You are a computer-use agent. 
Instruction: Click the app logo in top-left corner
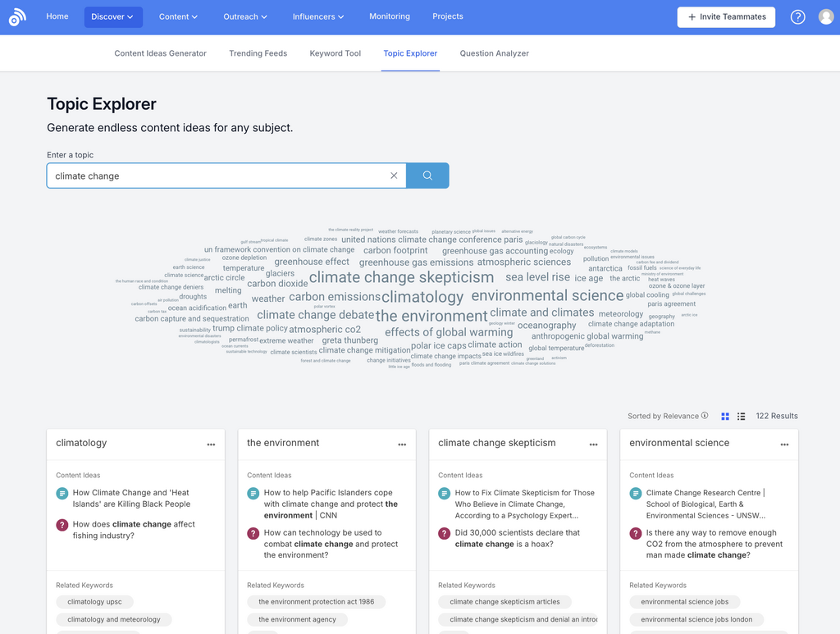tap(17, 17)
